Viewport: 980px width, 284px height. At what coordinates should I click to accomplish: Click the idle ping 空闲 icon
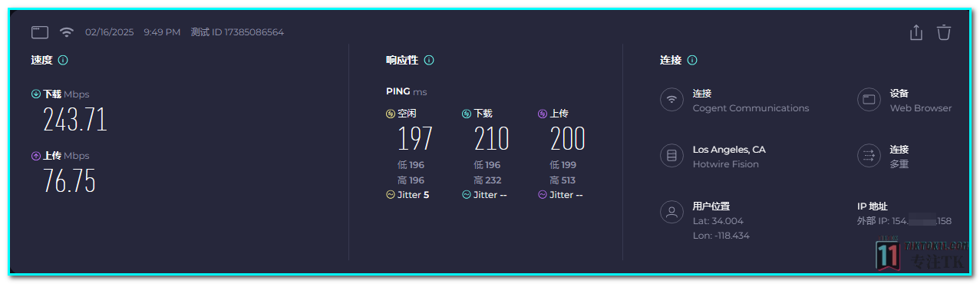tap(390, 114)
